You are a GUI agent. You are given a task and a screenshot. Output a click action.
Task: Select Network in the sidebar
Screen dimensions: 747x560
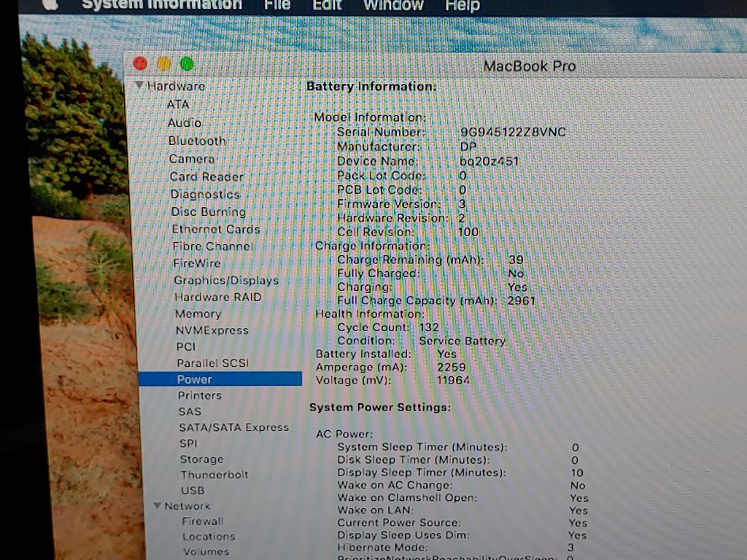click(187, 506)
